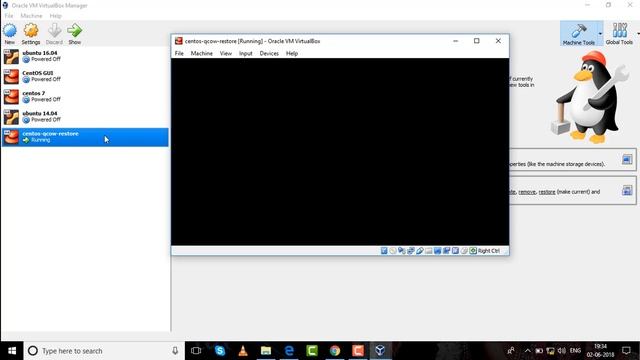Click the optical disc status icon
Image resolution: width=640 pixels, height=360 pixels.
[393, 251]
